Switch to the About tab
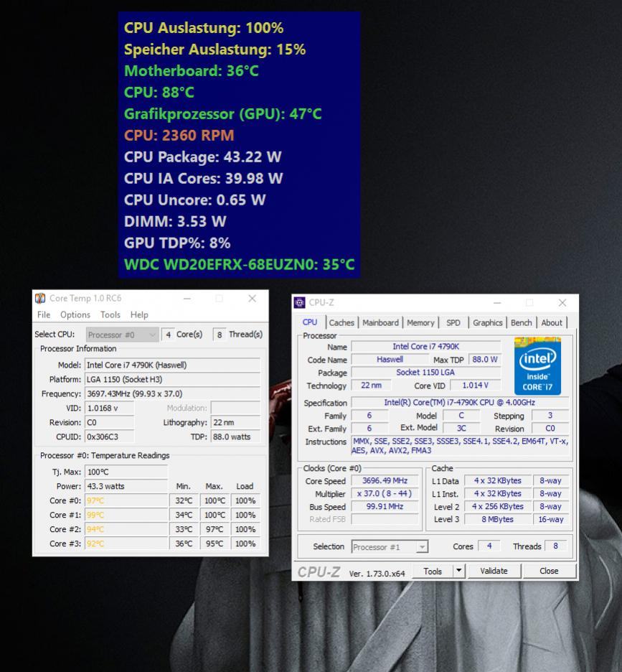This screenshot has width=622, height=672. [552, 322]
